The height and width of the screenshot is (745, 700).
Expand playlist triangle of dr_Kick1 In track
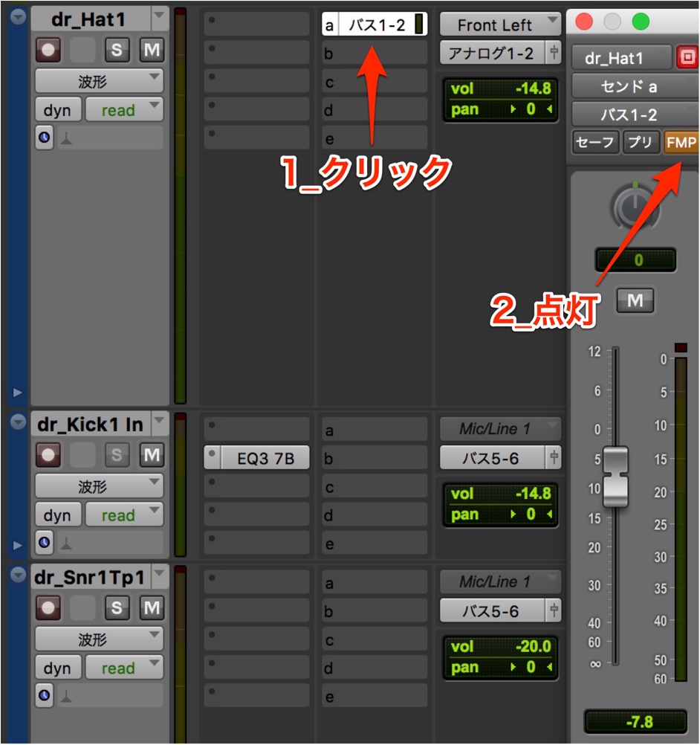(17, 545)
